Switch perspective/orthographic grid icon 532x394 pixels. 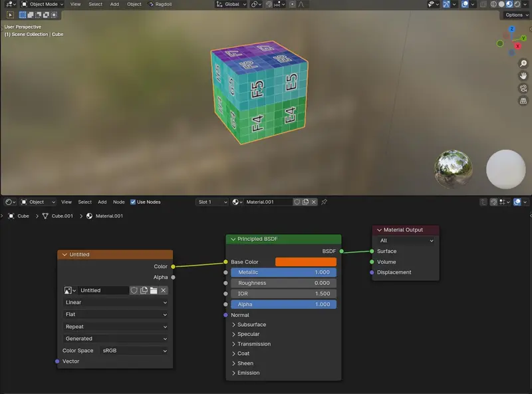pos(523,100)
